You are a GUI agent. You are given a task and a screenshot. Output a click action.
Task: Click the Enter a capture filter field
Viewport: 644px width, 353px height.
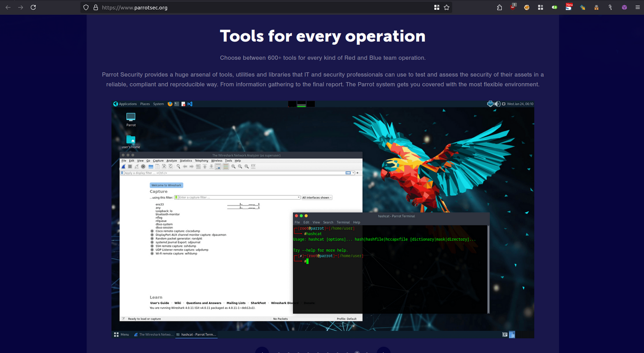237,197
